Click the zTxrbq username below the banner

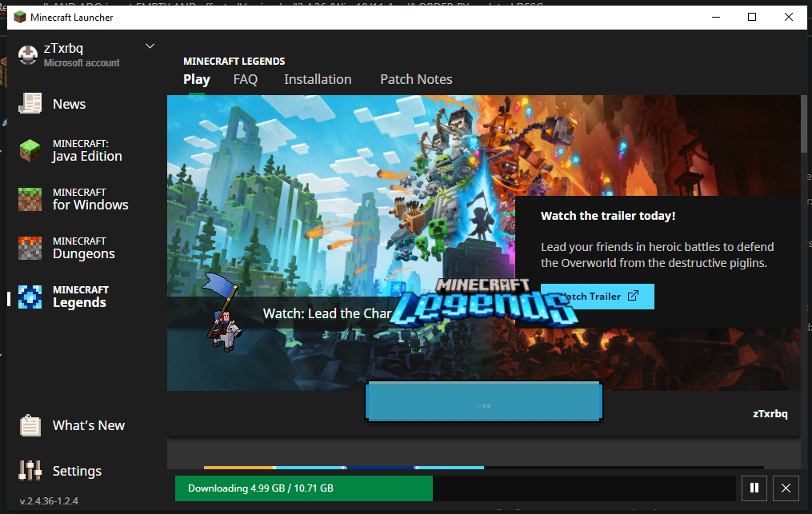point(770,413)
